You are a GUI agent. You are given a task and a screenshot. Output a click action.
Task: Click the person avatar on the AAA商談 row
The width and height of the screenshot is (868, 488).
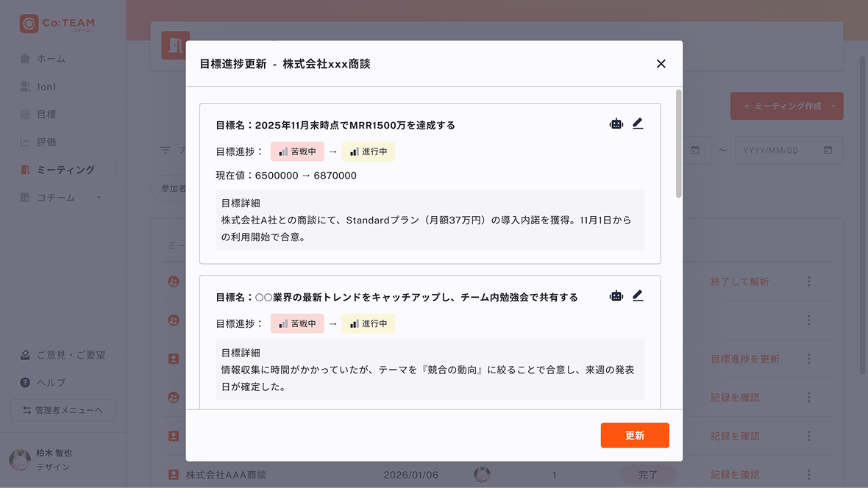click(x=482, y=474)
